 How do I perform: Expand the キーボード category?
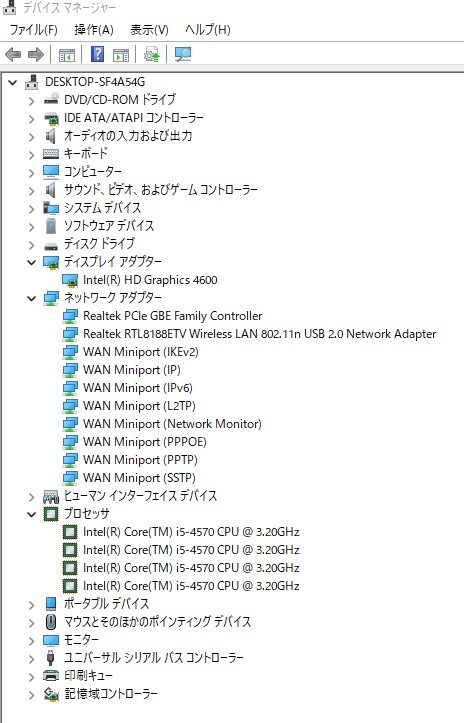31,154
